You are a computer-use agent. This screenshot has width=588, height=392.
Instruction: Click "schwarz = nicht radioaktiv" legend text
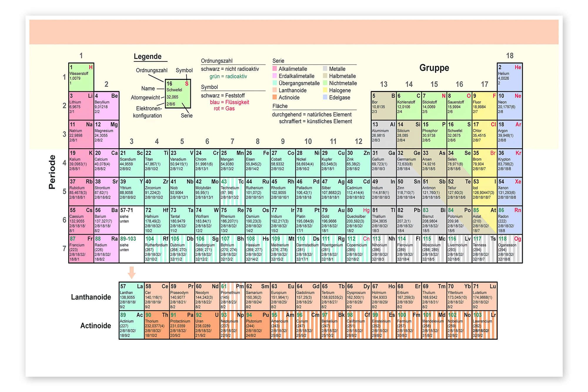point(230,69)
